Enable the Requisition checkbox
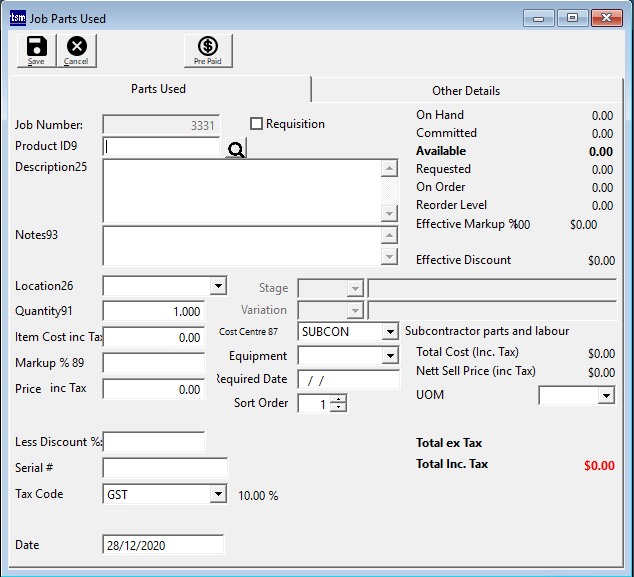Image resolution: width=634 pixels, height=577 pixels. pyautogui.click(x=257, y=124)
